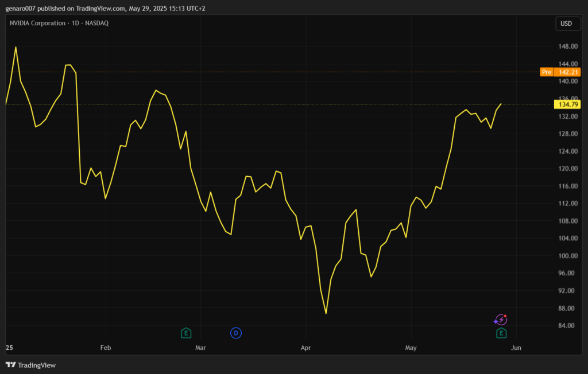Click the green earnings E marker near Jun
The width and height of the screenshot is (588, 374).
(501, 333)
